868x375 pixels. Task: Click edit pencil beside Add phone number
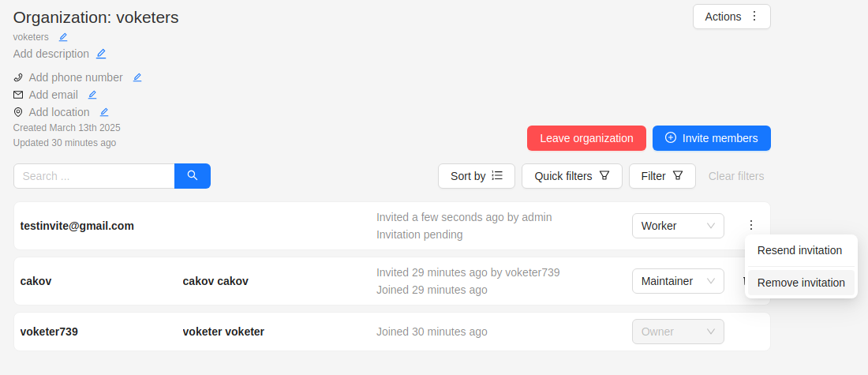pyautogui.click(x=137, y=77)
